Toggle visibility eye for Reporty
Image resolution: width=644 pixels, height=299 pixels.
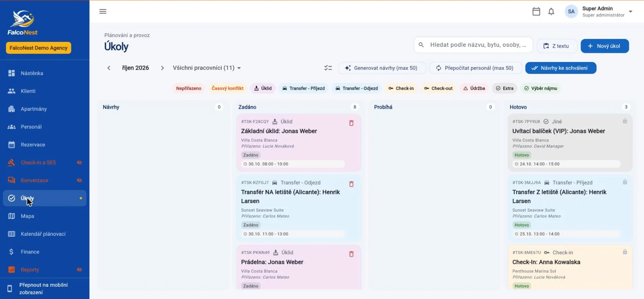(x=79, y=270)
